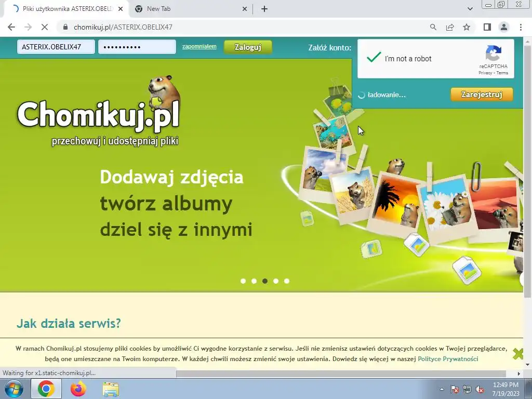Open Windows Explorer from the taskbar

(111, 389)
